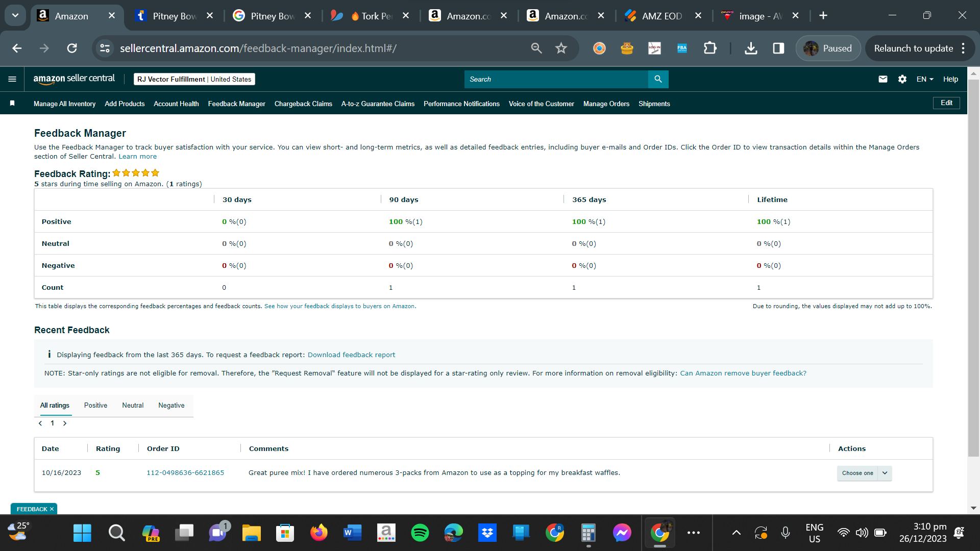Open the browser downloads icon

click(751, 48)
